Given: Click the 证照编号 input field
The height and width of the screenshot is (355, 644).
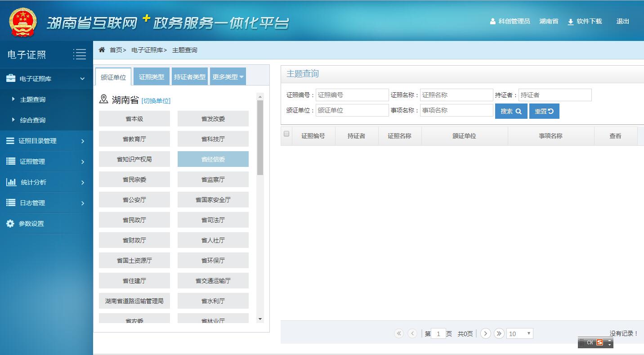Looking at the screenshot, I should pyautogui.click(x=352, y=95).
